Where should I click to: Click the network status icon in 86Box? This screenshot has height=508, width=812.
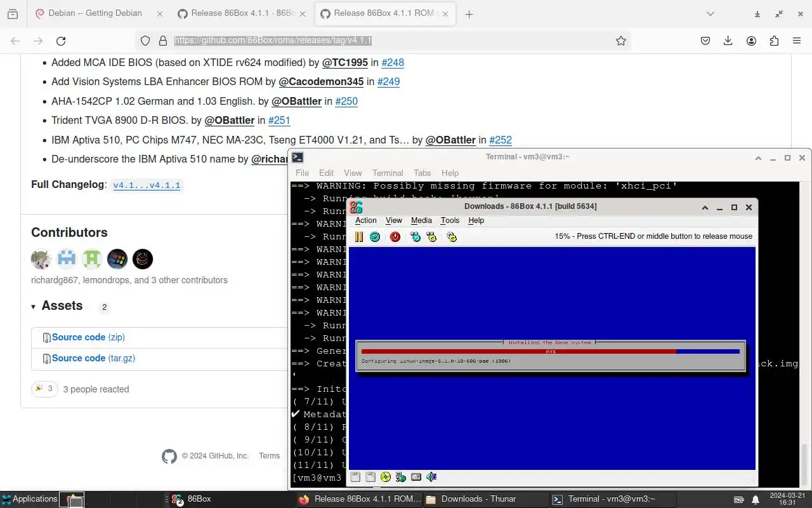tap(401, 477)
